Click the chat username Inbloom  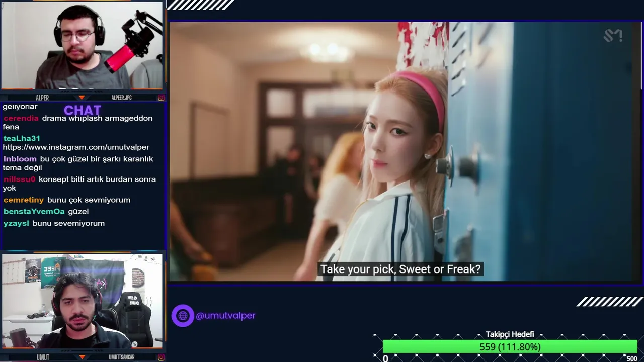click(x=20, y=159)
